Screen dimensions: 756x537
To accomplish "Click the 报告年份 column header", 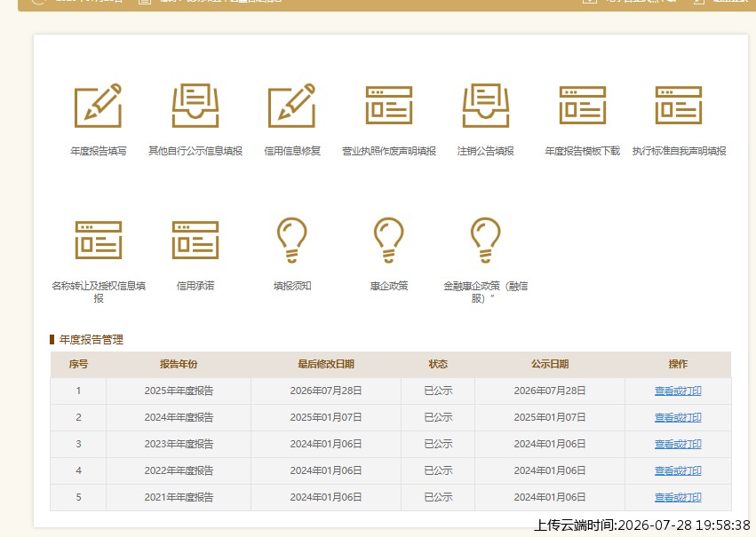I will [x=179, y=364].
